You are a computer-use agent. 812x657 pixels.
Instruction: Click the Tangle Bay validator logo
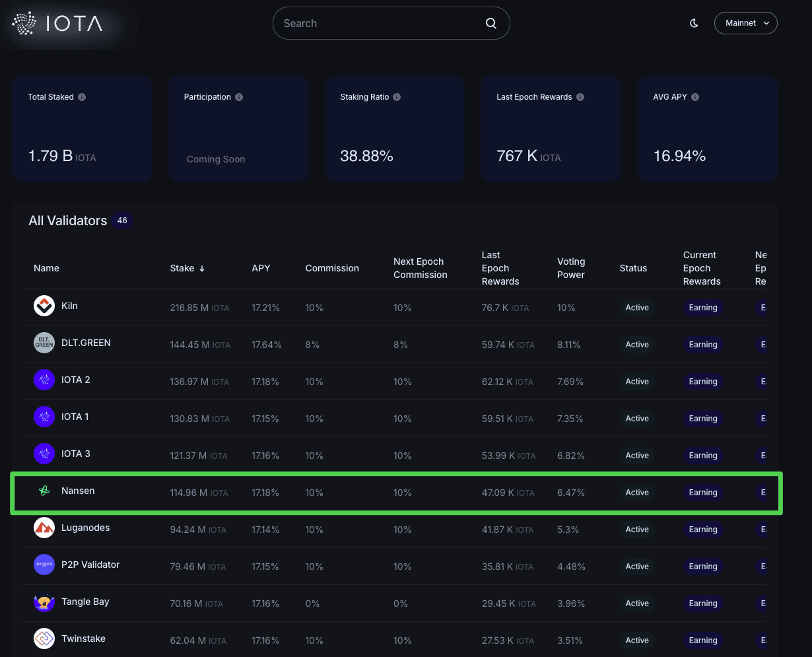tap(44, 602)
